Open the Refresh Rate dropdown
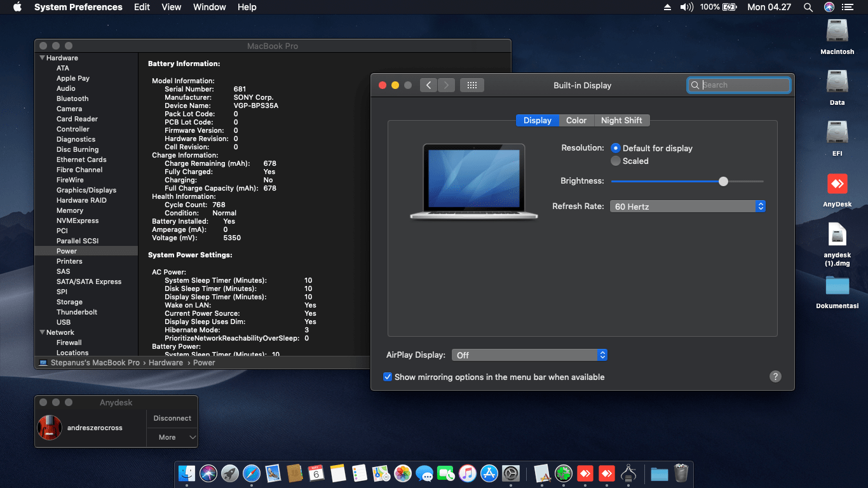This screenshot has width=868, height=488. click(688, 207)
